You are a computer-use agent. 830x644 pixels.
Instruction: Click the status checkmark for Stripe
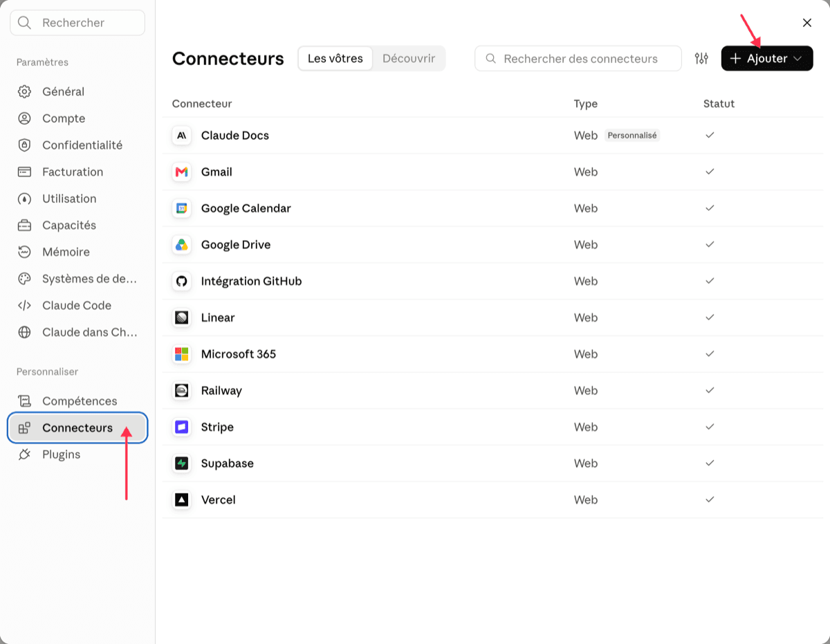(710, 427)
